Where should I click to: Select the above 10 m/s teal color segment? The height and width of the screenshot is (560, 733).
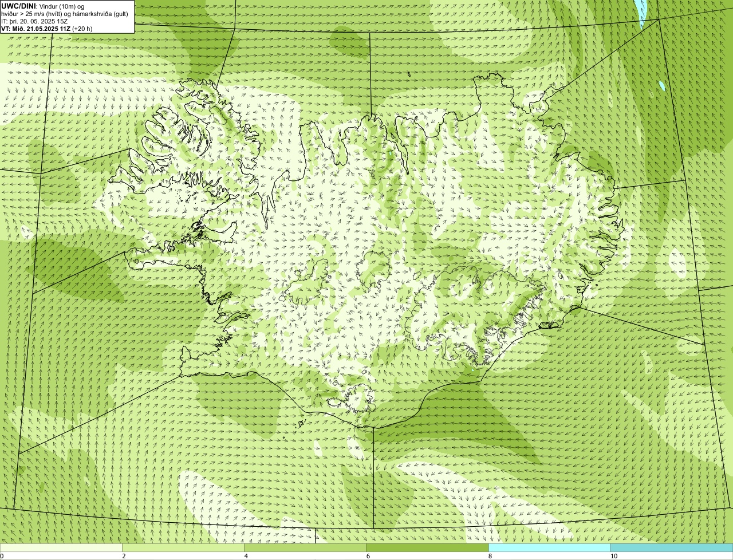tap(672, 548)
